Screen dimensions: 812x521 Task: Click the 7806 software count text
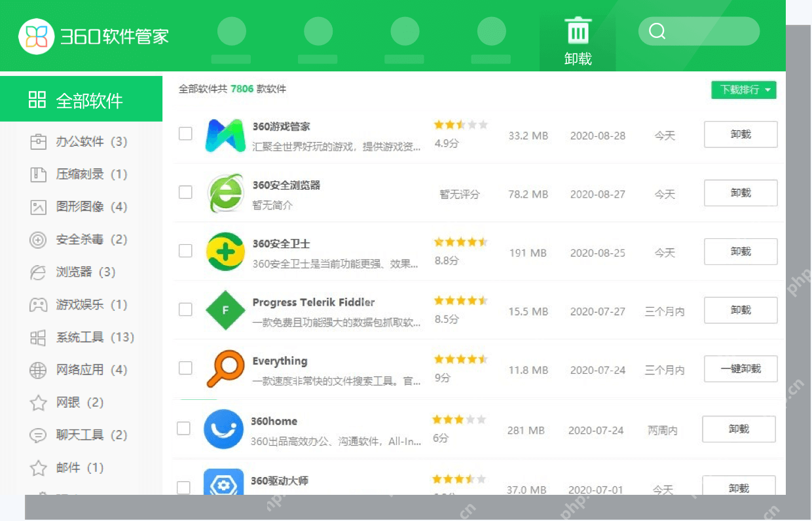point(242,88)
